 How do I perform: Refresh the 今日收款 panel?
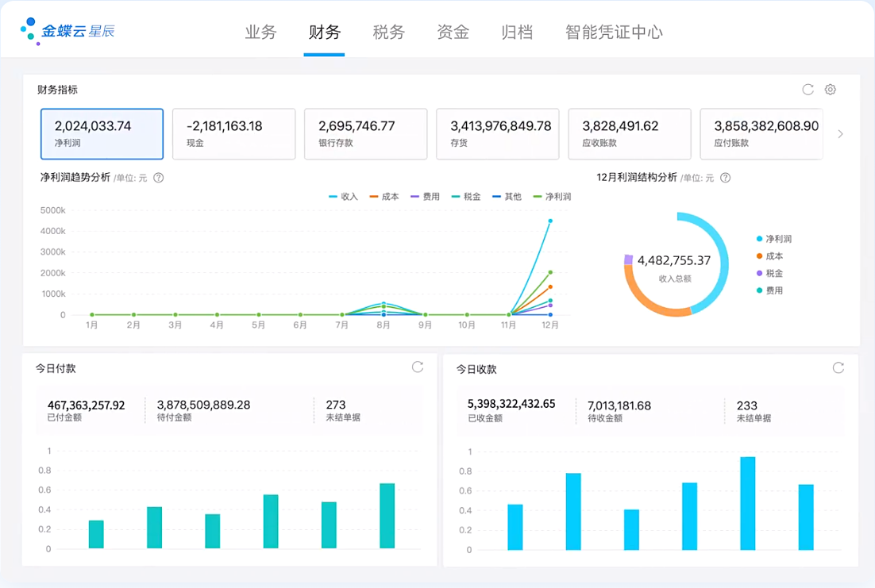(838, 367)
